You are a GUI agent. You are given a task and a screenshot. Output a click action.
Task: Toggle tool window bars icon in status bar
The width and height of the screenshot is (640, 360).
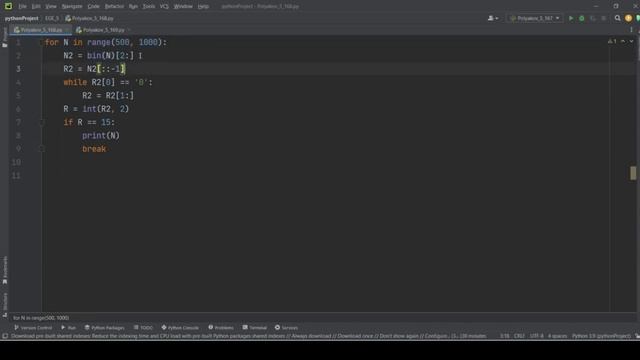(x=5, y=336)
